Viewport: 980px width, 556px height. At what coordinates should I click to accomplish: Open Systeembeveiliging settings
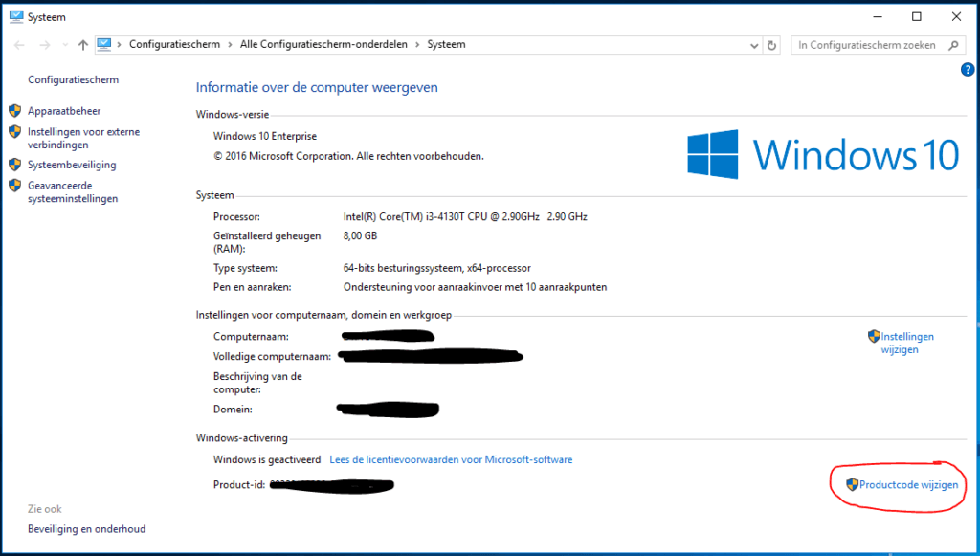coord(72,165)
